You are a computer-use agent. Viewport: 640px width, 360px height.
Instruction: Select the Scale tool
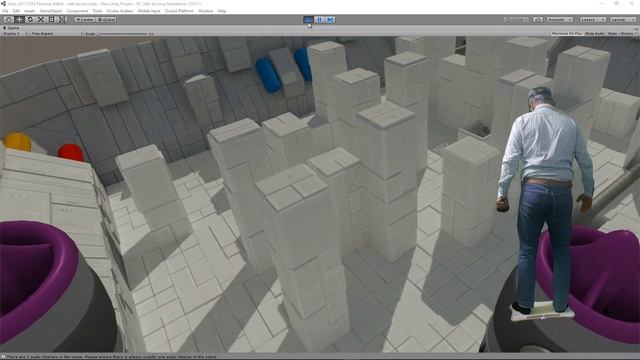(x=41, y=20)
